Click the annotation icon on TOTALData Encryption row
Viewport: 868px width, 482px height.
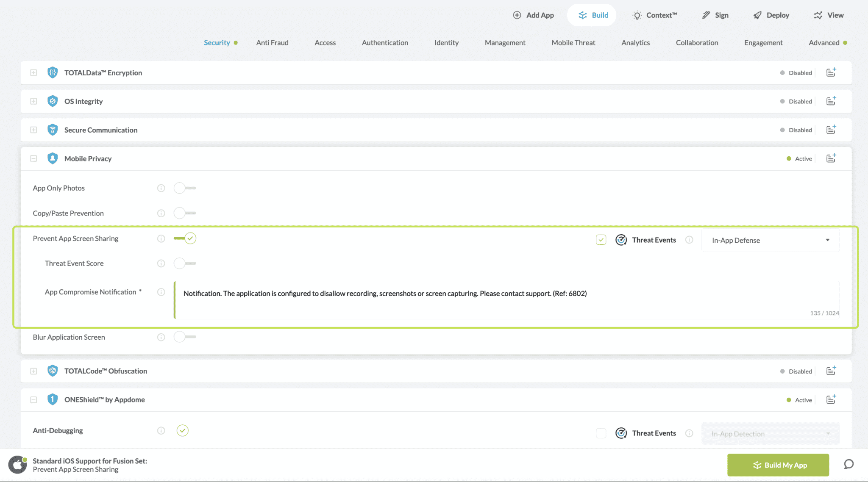point(831,72)
